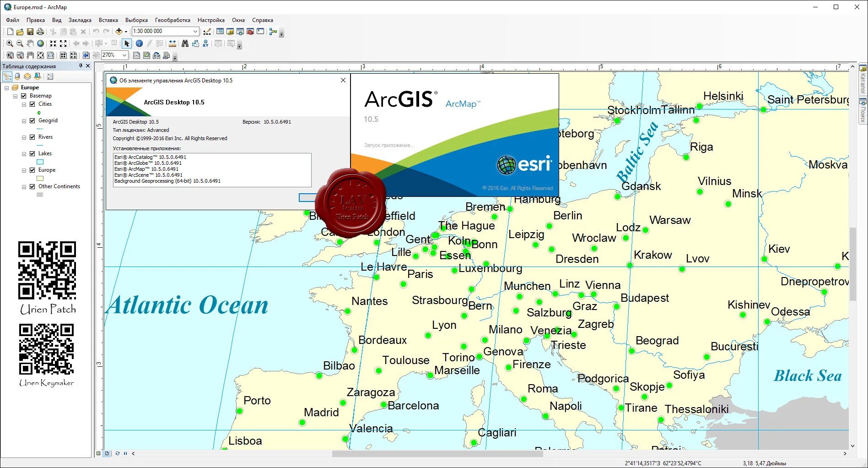Viewport: 868px width, 468px height.
Task: Hide the Rivers layer
Action: click(32, 137)
